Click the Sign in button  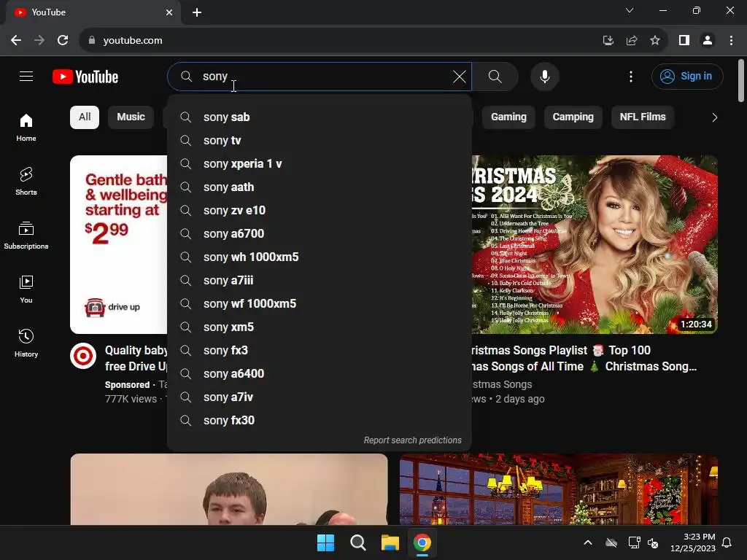[687, 76]
